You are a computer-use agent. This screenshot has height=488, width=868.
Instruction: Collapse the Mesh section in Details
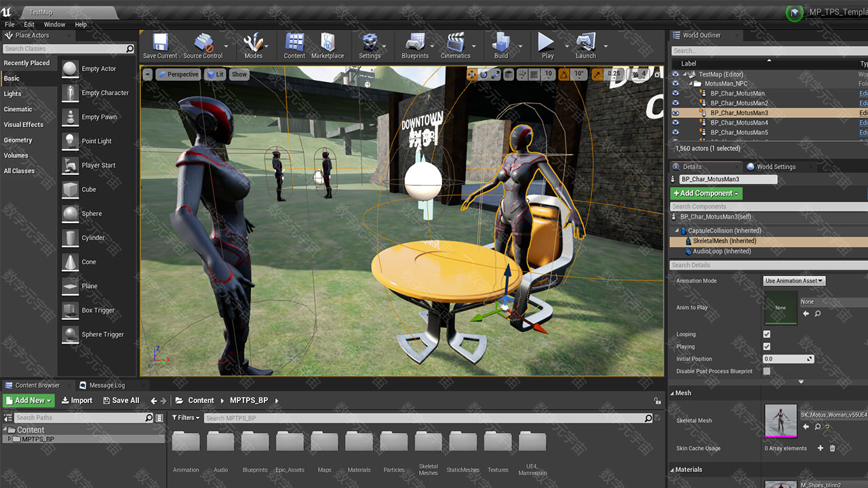click(672, 393)
